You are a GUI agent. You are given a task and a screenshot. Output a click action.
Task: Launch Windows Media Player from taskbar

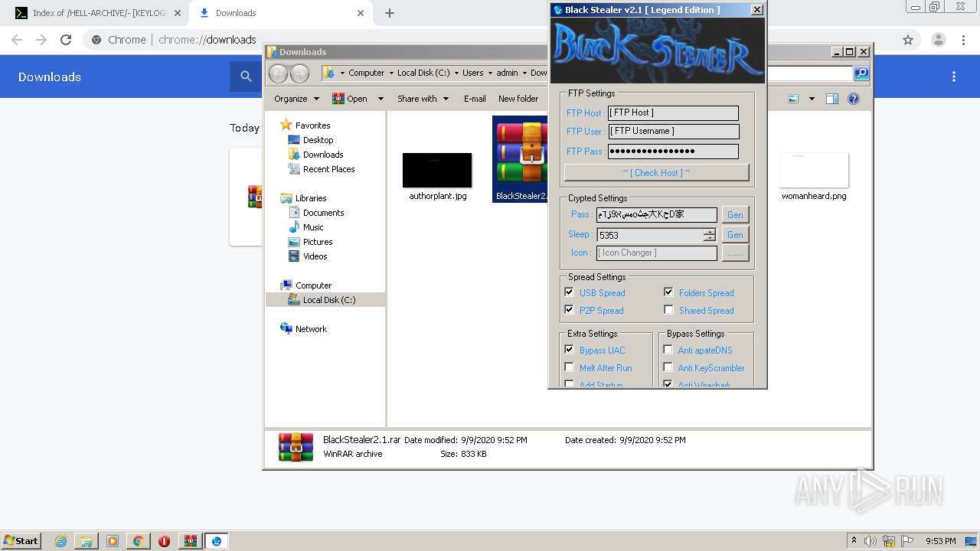click(x=113, y=541)
